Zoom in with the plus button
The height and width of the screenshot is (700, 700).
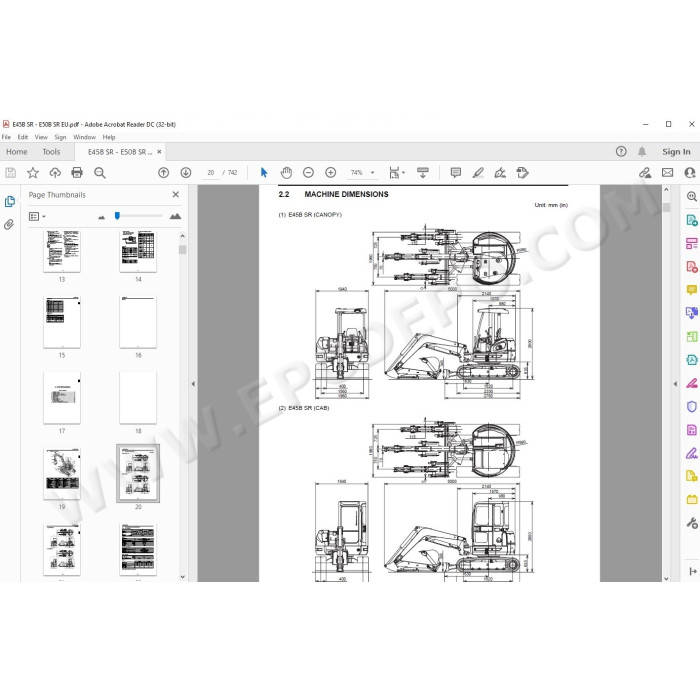coord(330,172)
